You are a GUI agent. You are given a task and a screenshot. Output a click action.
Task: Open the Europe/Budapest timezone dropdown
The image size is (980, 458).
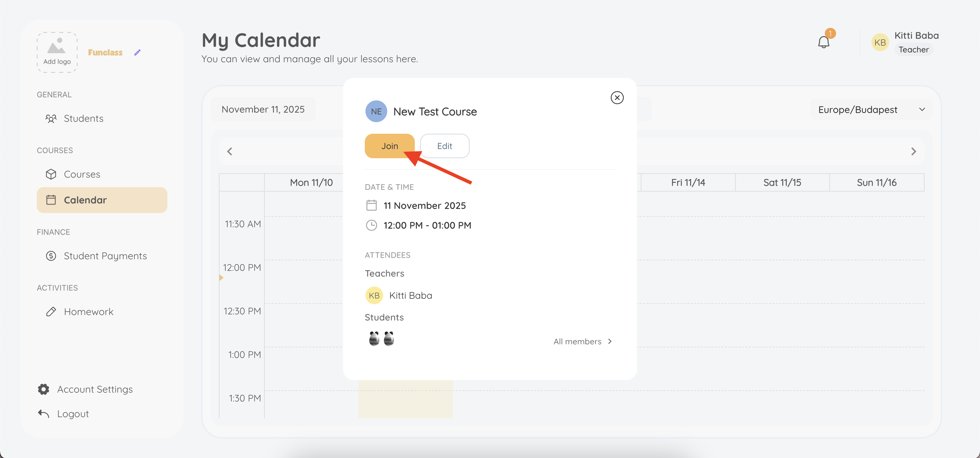click(x=871, y=110)
